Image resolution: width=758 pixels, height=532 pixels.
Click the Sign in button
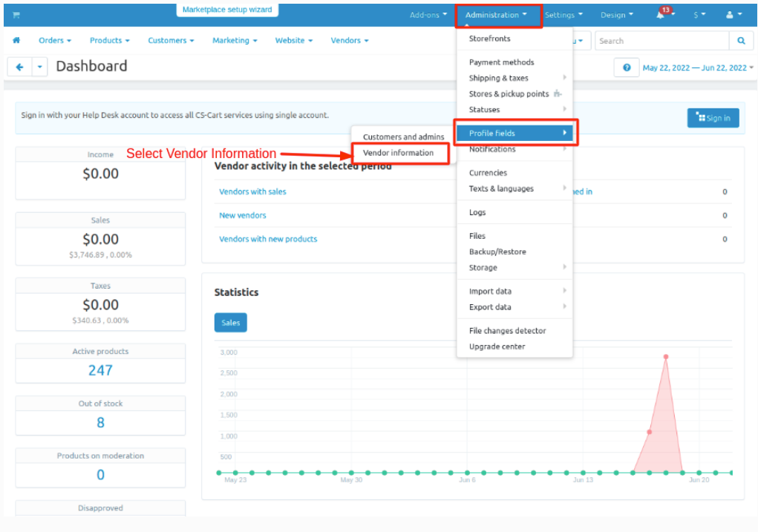(713, 118)
